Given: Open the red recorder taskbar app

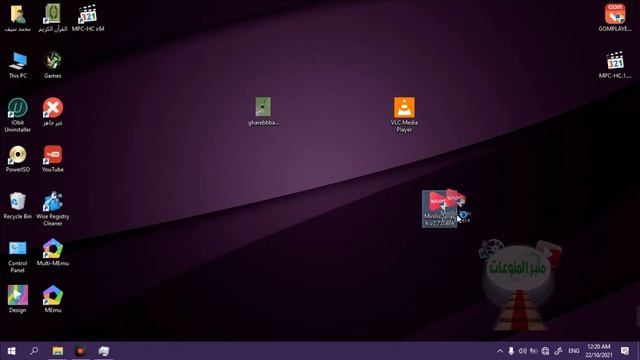Looking at the screenshot, I should [80, 351].
